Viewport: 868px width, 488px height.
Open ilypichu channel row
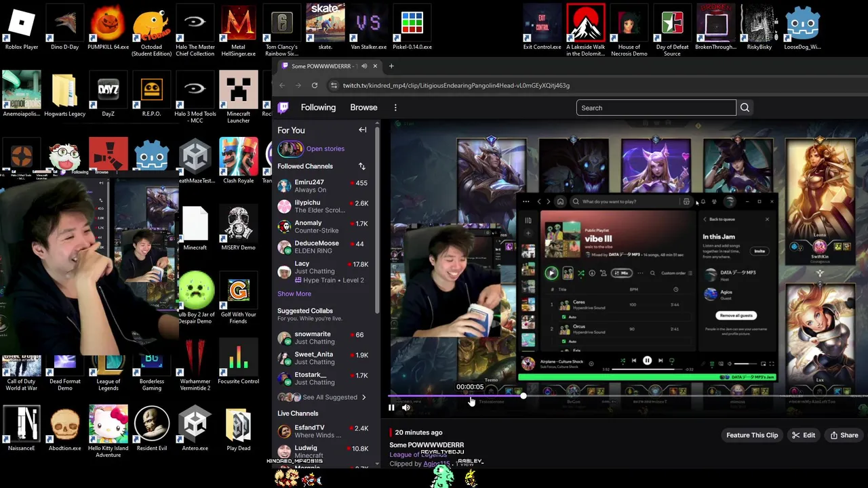pos(323,206)
